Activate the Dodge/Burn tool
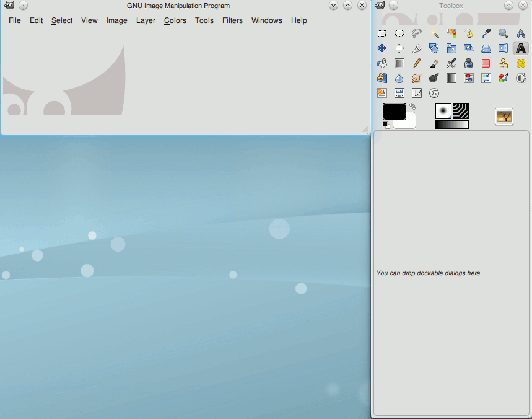 click(x=434, y=78)
